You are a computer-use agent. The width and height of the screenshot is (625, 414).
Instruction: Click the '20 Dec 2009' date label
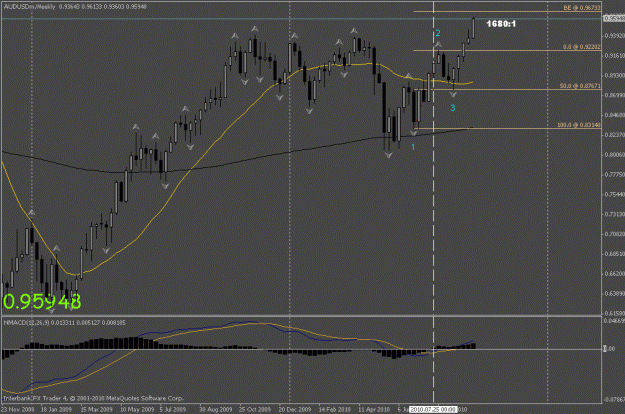coord(295,409)
